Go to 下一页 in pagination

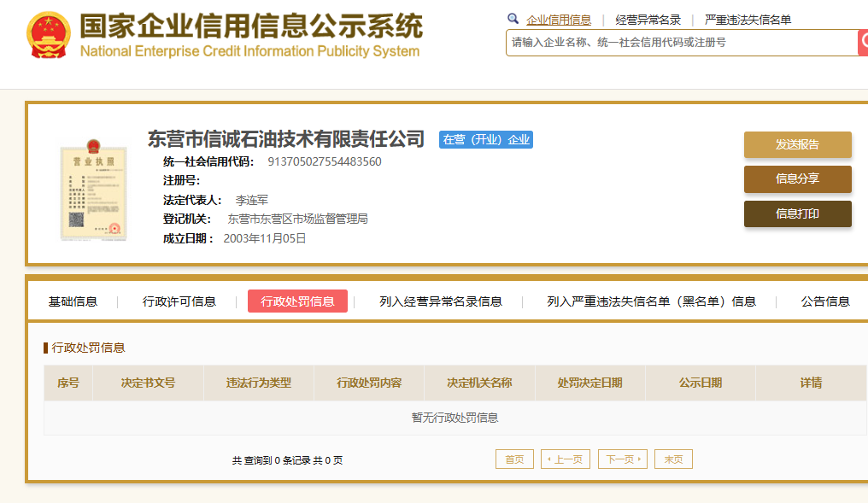point(623,459)
